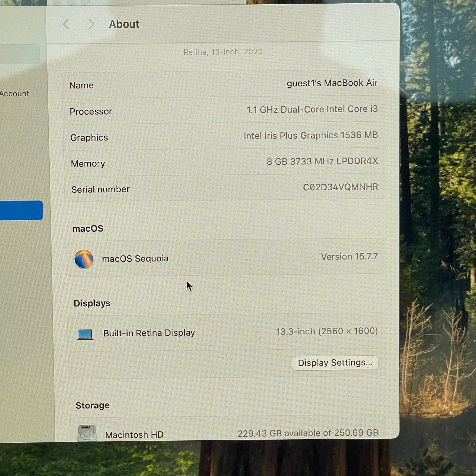Click the Displays section heading
The height and width of the screenshot is (476, 476).
tap(92, 303)
